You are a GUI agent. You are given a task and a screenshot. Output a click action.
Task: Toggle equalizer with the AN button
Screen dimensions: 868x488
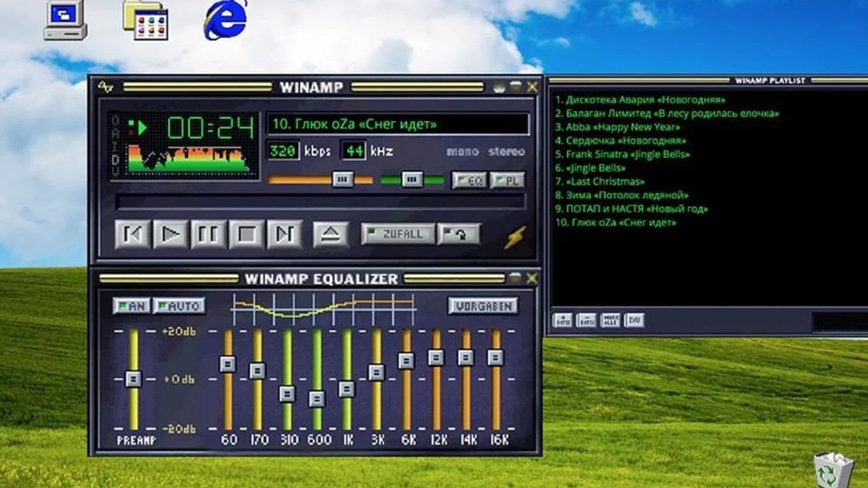pos(132,306)
